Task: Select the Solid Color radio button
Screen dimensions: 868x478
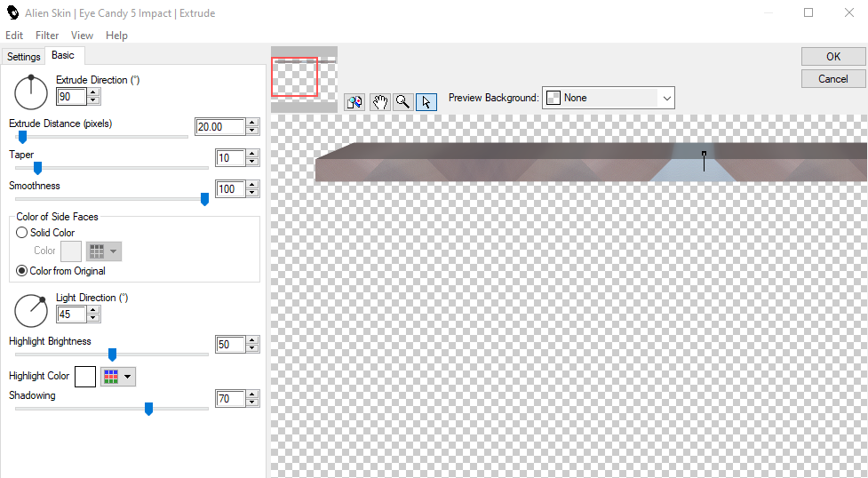Action: tap(21, 233)
